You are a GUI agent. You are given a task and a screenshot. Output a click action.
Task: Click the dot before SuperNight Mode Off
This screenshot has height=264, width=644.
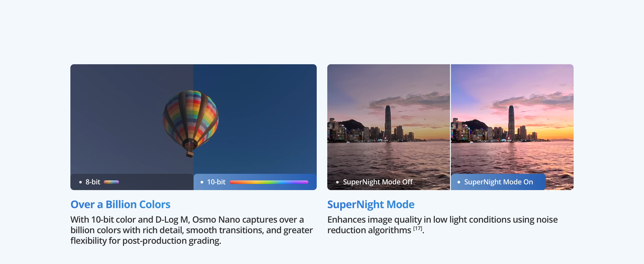pos(337,182)
